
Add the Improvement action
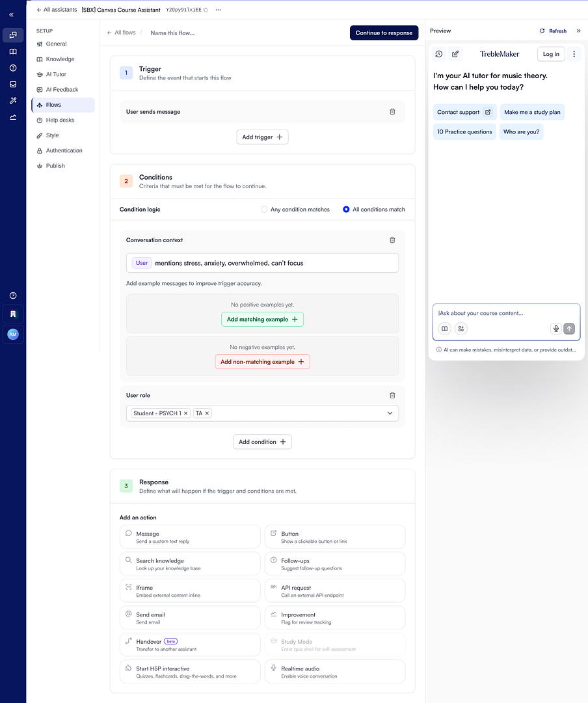(335, 617)
